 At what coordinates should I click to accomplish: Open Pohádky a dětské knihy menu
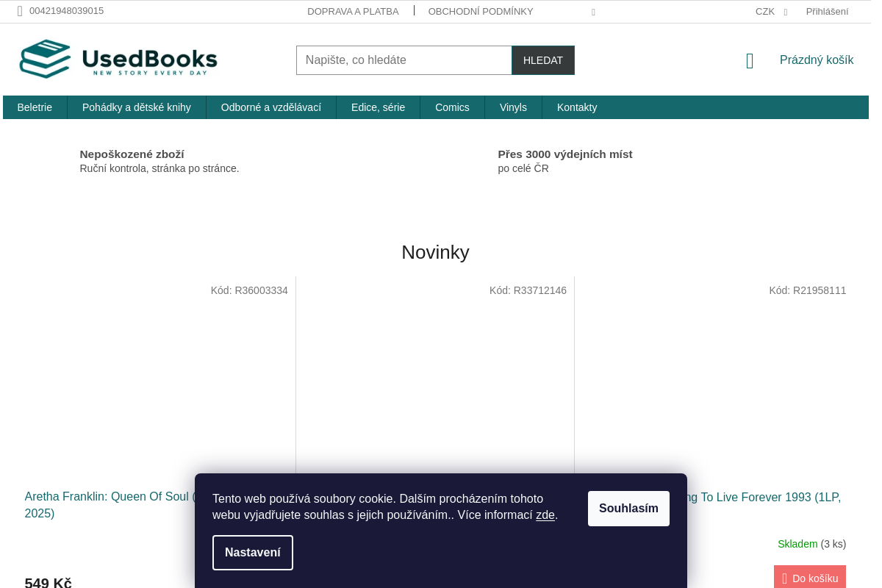pos(137,107)
